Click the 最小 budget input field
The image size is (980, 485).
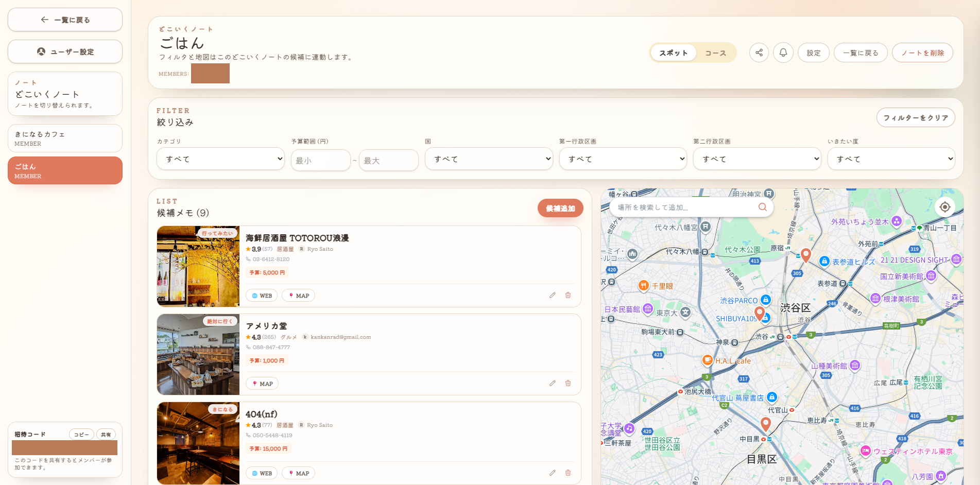tap(320, 160)
